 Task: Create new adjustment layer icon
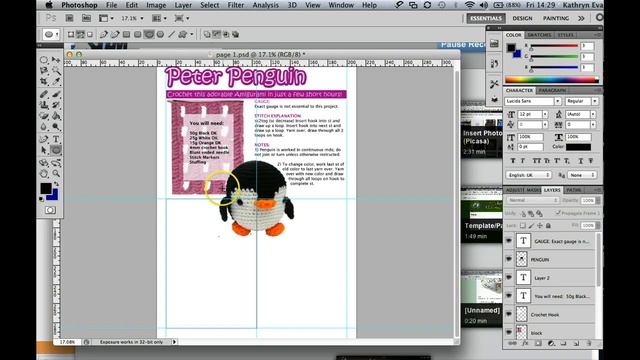[551, 344]
